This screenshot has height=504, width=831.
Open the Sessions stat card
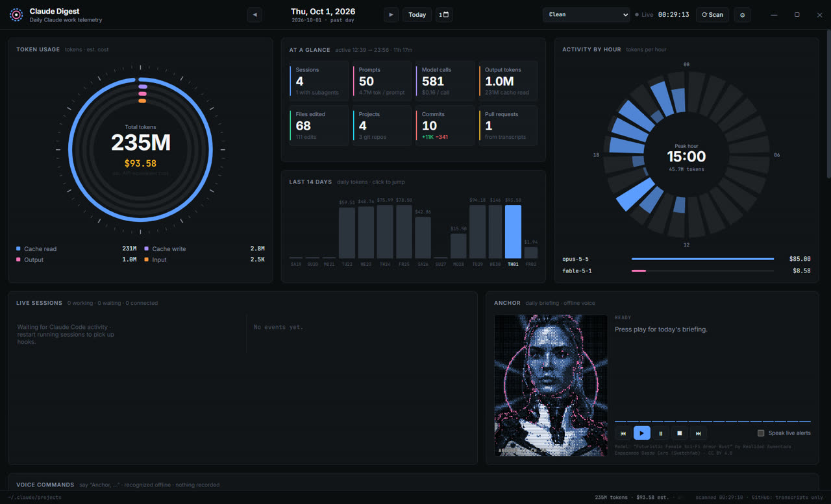click(x=318, y=81)
